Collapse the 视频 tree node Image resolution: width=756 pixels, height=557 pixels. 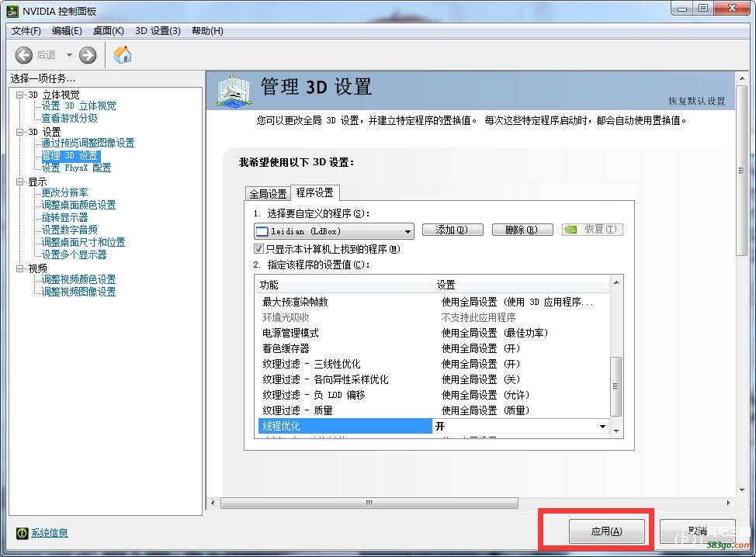coord(19,268)
